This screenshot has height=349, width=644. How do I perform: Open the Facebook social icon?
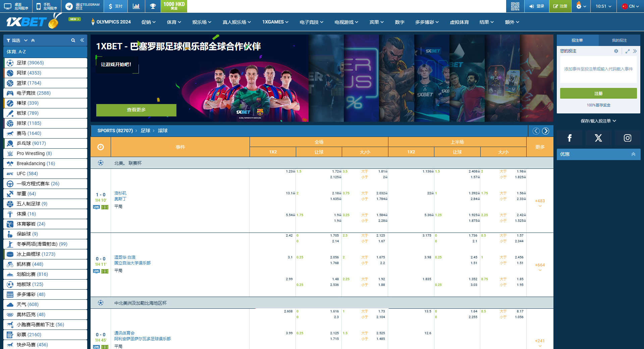click(570, 138)
